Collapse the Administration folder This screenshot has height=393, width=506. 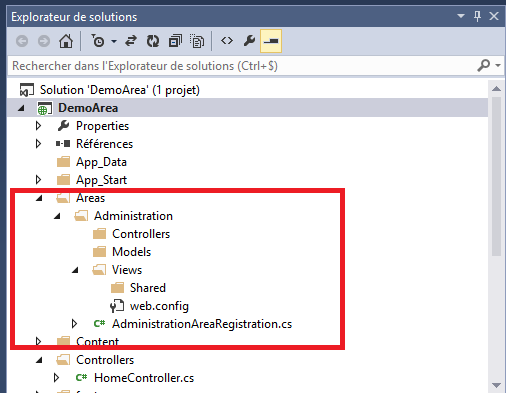(57, 216)
